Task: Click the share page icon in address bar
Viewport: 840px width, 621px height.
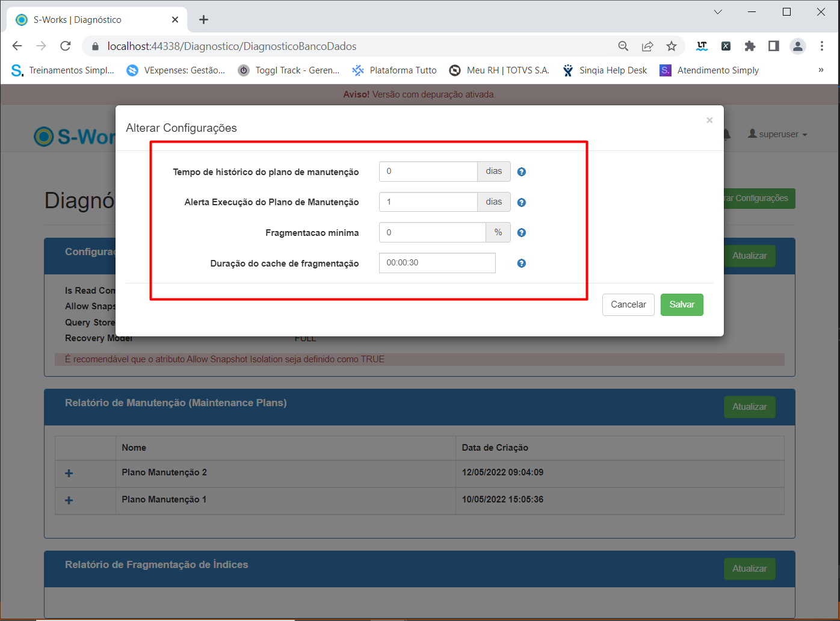Action: coord(647,46)
